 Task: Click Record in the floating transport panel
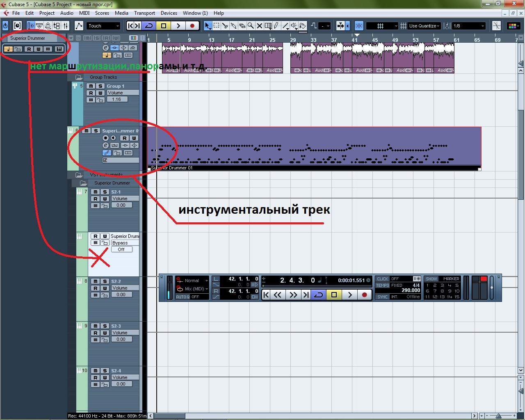(364, 294)
